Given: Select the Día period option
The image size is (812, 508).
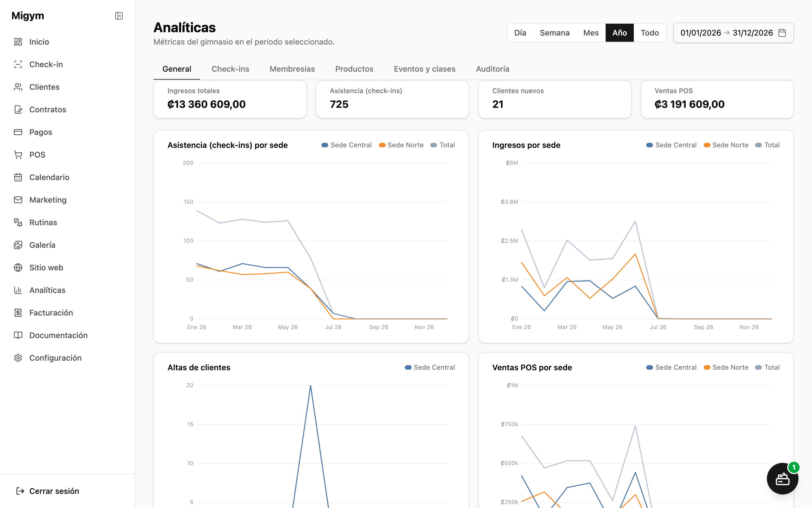Looking at the screenshot, I should (520, 32).
